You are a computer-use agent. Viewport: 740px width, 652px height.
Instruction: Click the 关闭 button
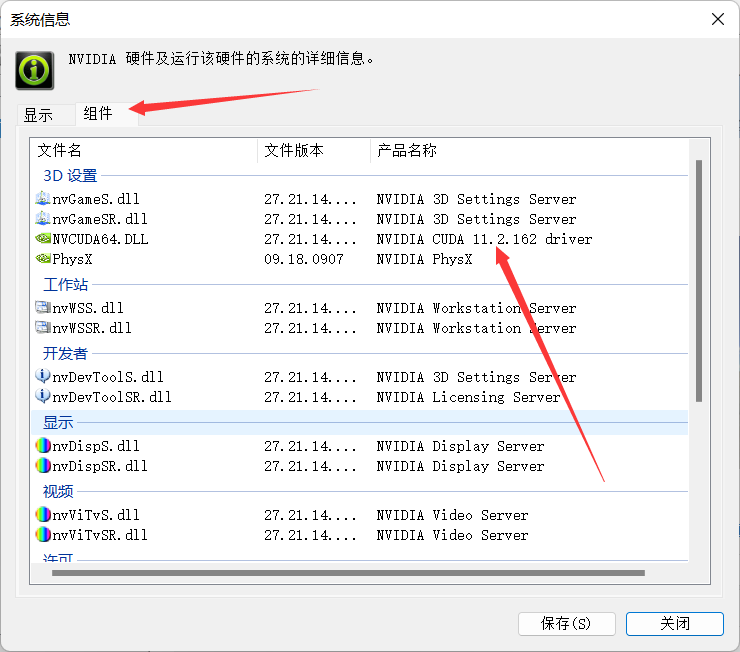click(x=674, y=624)
